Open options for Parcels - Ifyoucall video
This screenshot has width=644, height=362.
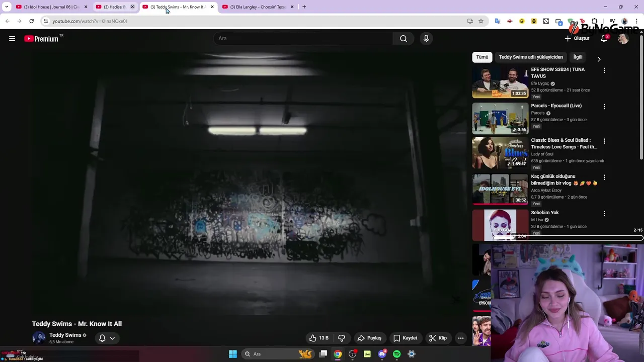click(x=604, y=107)
